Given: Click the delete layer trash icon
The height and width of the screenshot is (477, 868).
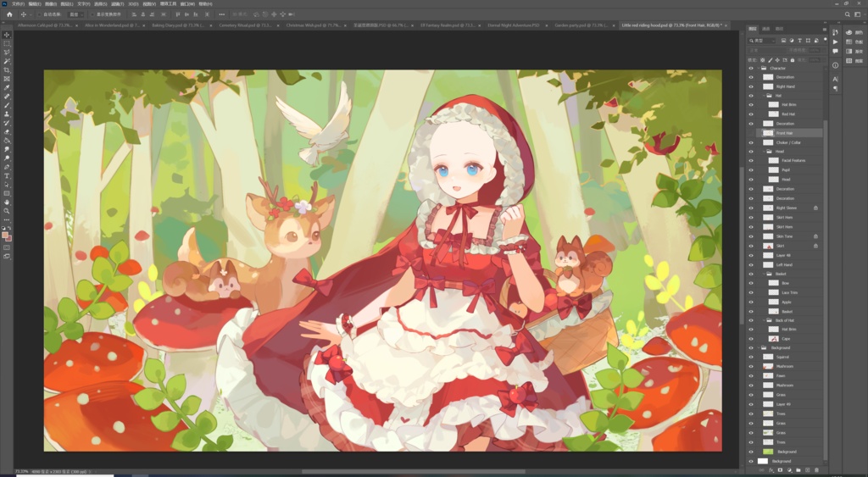Looking at the screenshot, I should (816, 470).
